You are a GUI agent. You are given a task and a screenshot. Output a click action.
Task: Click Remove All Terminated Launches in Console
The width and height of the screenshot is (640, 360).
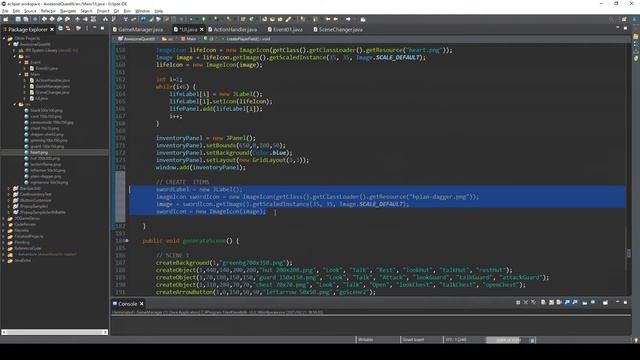point(533,302)
